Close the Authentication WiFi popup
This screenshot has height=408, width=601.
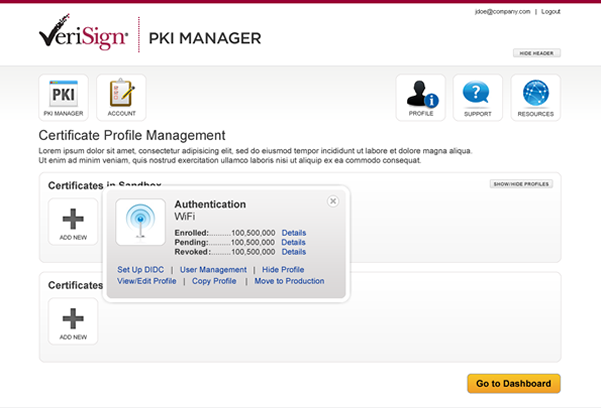pyautogui.click(x=333, y=201)
